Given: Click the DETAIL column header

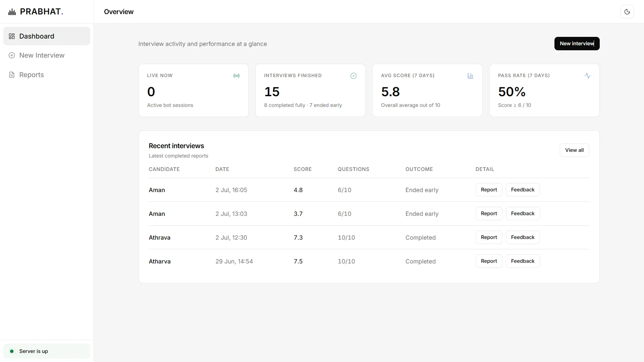Looking at the screenshot, I should 485,169.
